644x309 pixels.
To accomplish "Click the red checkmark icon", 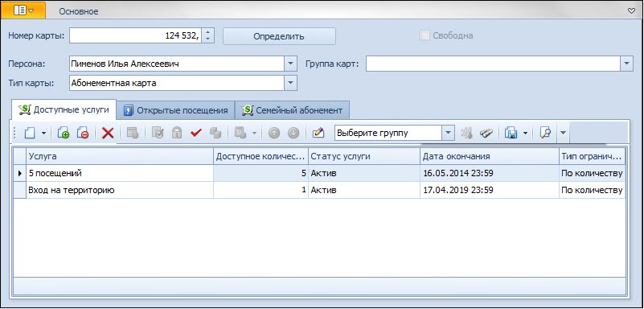I will tap(196, 133).
